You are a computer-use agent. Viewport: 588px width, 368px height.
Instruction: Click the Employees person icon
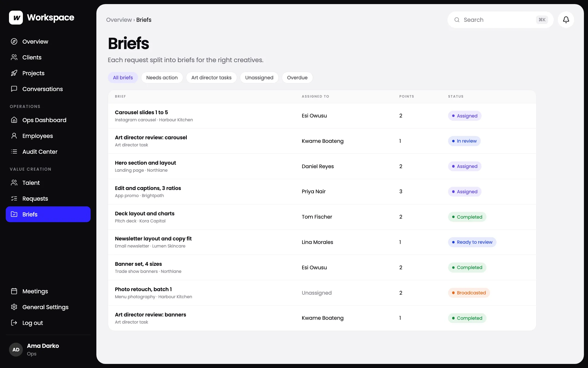tap(14, 136)
